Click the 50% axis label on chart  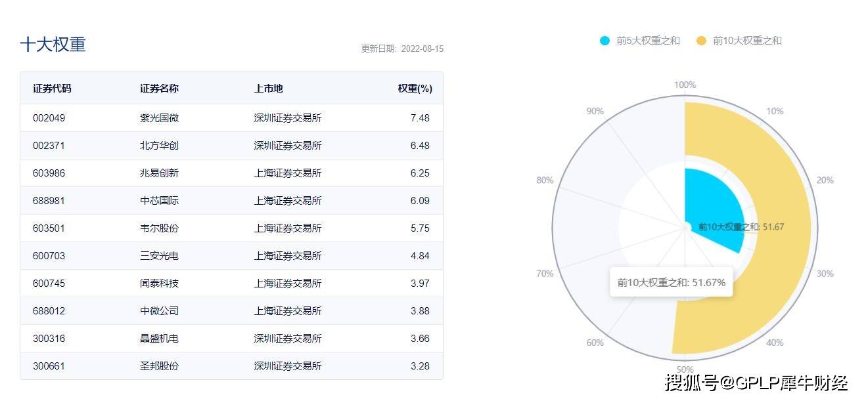[685, 369]
